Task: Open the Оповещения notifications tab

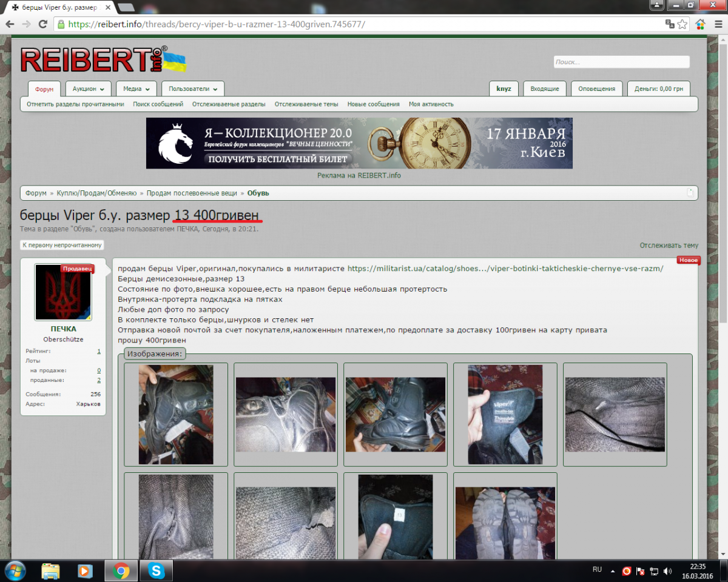Action: 596,89
